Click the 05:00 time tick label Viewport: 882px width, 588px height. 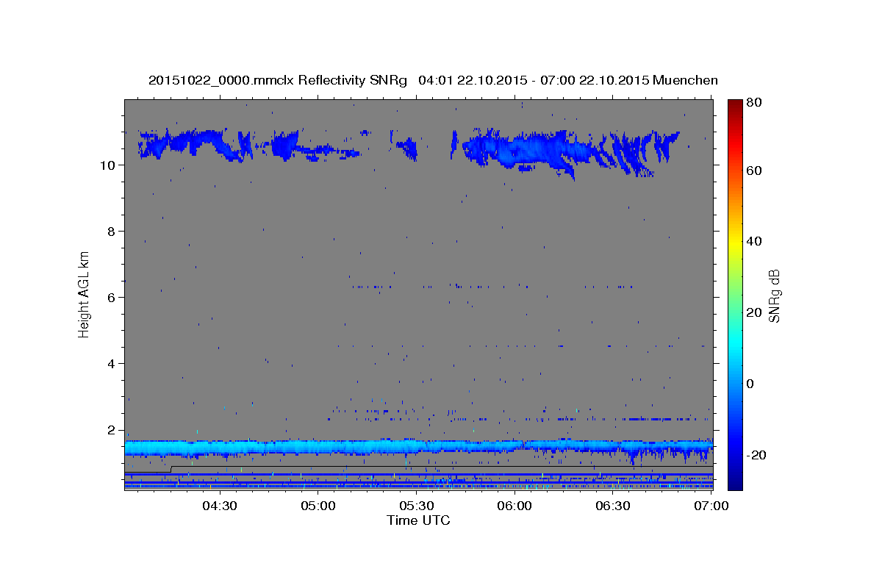point(318,506)
